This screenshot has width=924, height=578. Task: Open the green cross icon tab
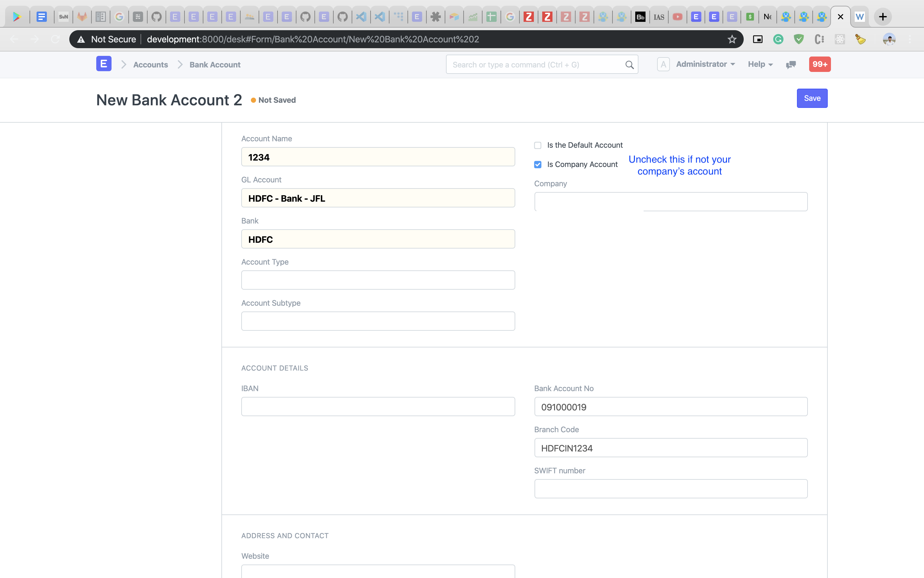click(492, 17)
